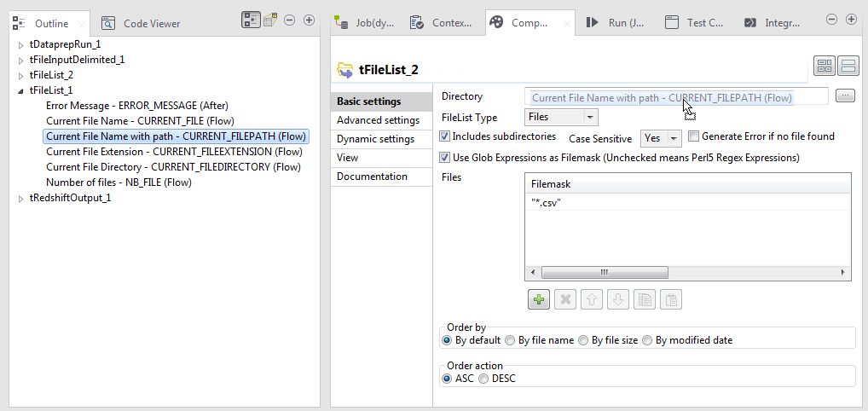This screenshot has height=411, width=868.
Task: Disable Includes subdirectories checkbox
Action: point(445,136)
